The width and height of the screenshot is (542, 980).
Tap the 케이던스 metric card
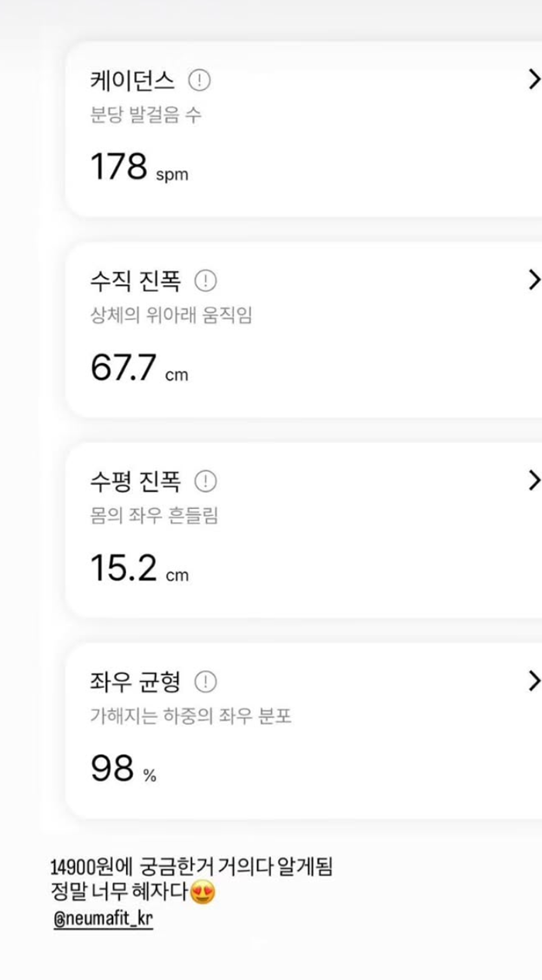point(302,128)
